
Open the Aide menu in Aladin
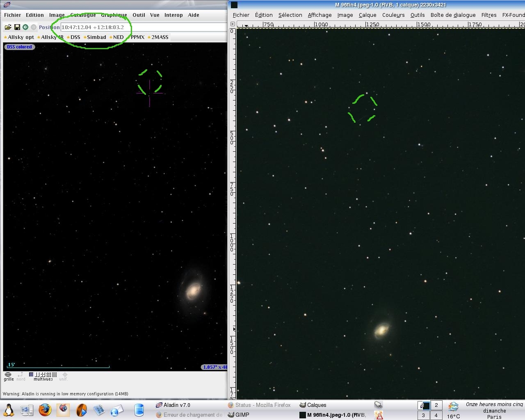coord(194,15)
